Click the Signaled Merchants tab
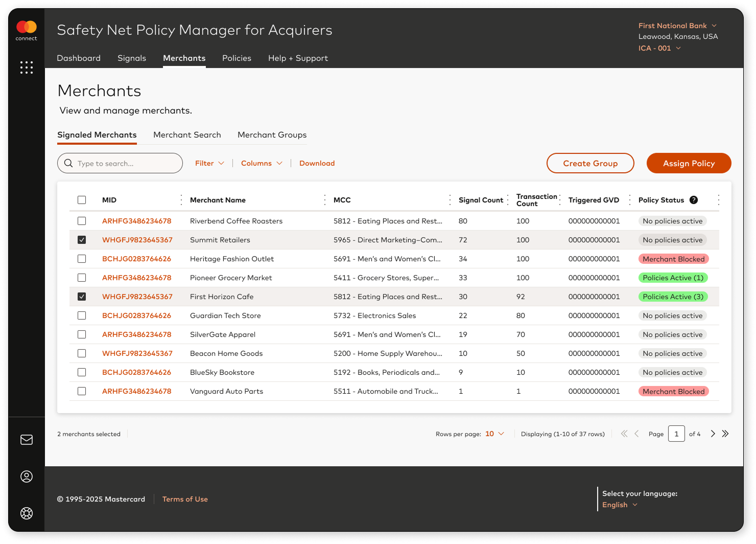The image size is (756, 544). (x=97, y=135)
